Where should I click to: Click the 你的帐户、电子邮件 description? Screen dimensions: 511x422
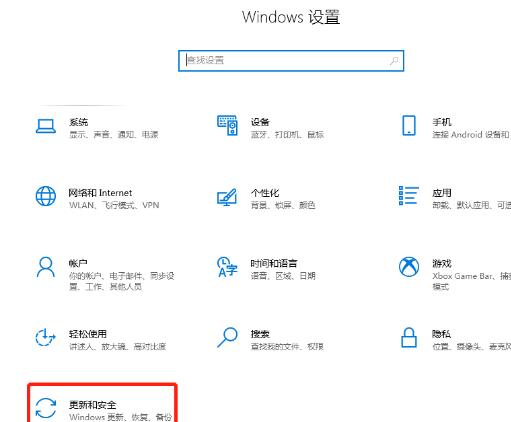point(122,281)
